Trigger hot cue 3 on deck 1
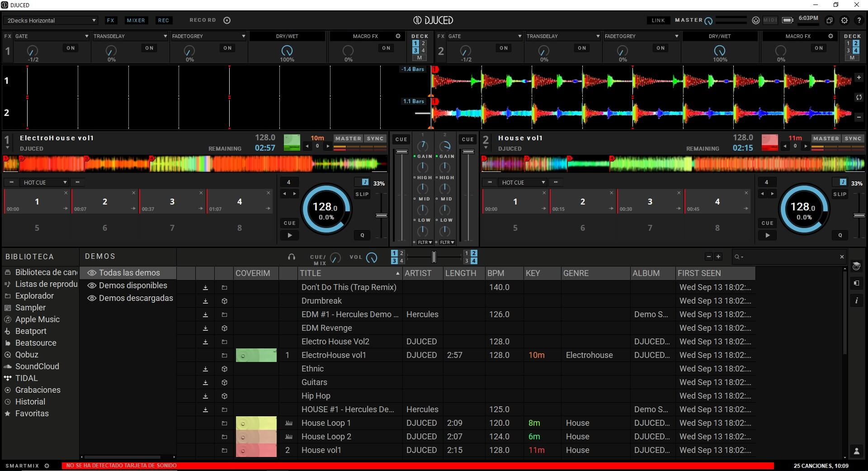The width and height of the screenshot is (868, 471). pos(172,202)
